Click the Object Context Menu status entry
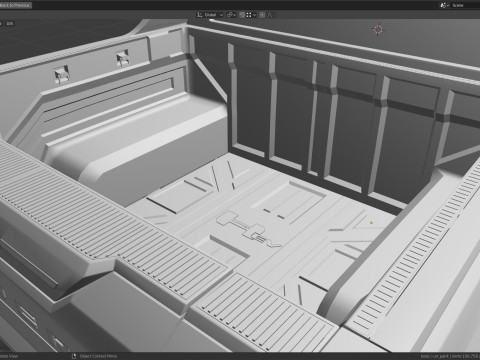Image resolution: width=480 pixels, height=360 pixels. pos(98,356)
